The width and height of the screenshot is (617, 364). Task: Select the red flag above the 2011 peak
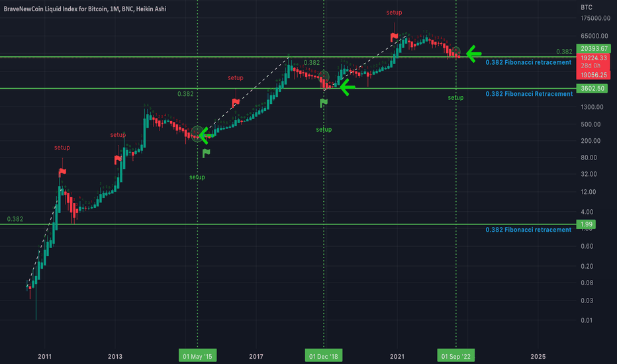[x=62, y=172]
